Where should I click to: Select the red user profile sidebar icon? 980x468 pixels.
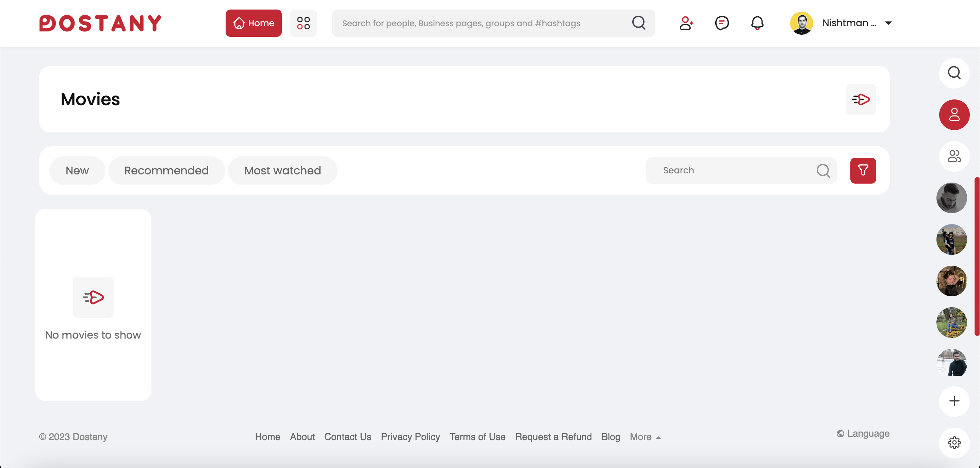point(954,115)
